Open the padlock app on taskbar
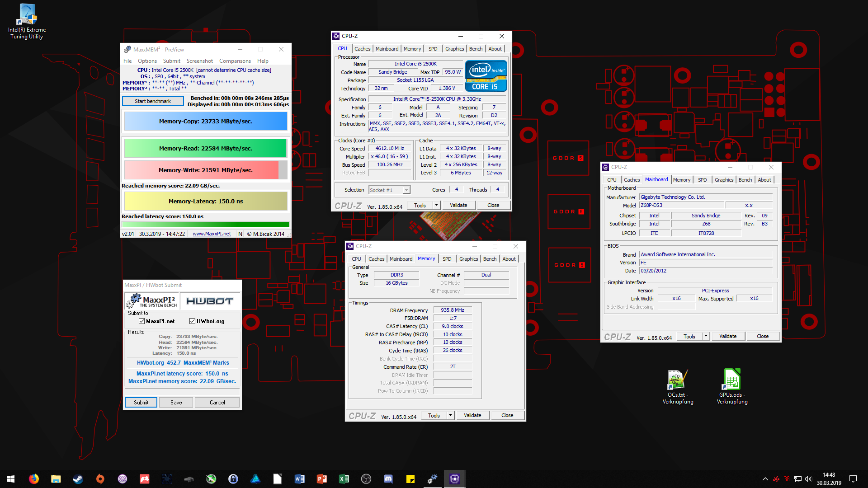Image resolution: width=868 pixels, height=488 pixels. coord(233,479)
